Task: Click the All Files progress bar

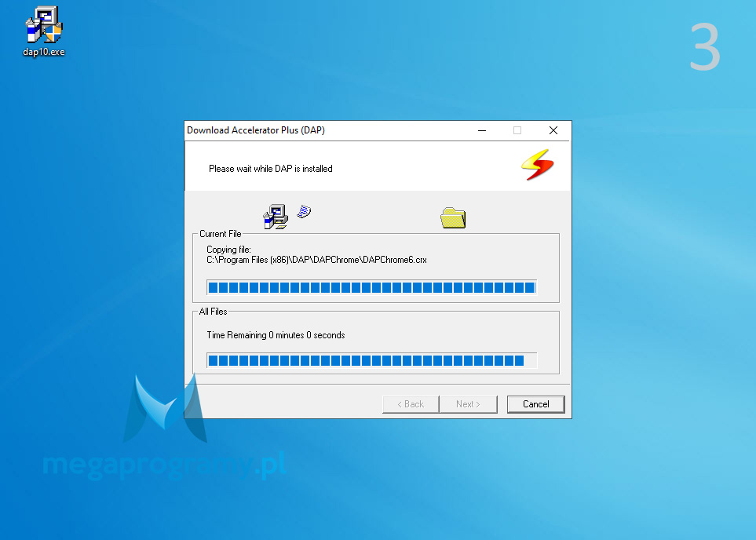Action: 372,360
